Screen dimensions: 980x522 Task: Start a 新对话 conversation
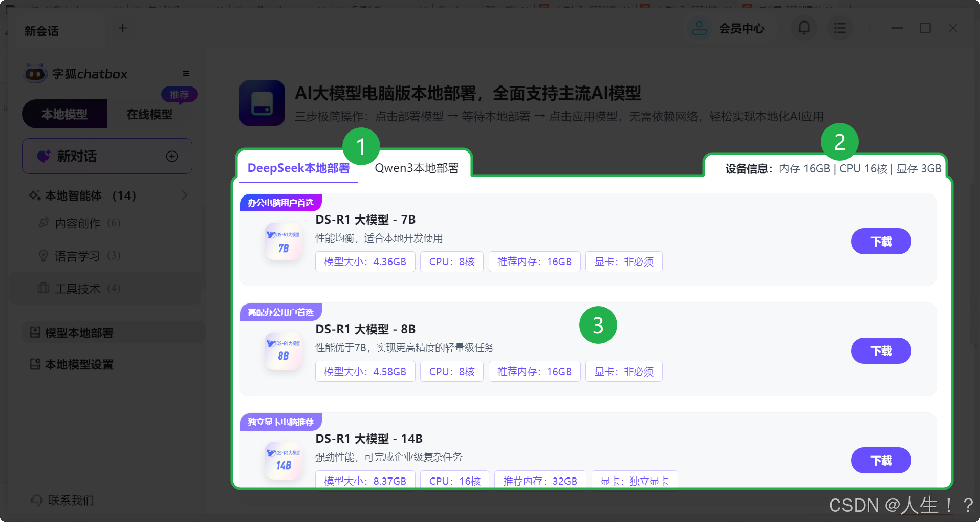pos(107,156)
